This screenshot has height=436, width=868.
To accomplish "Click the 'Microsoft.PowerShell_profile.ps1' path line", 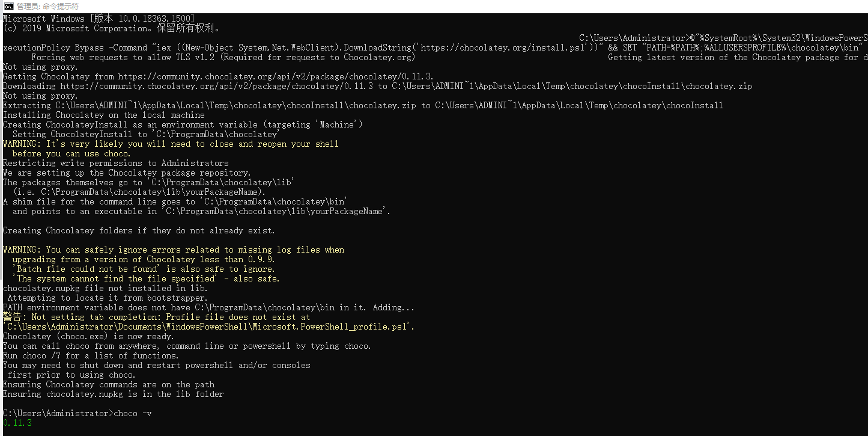I will [208, 327].
